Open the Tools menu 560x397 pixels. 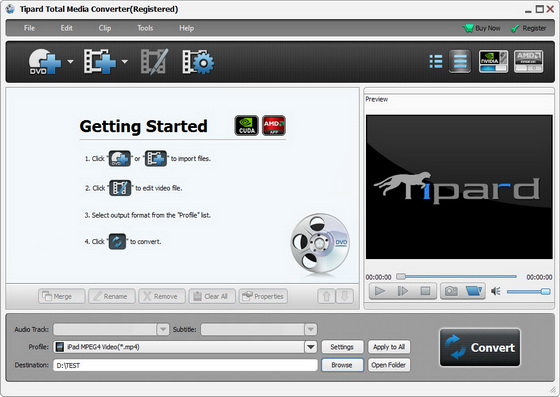click(x=145, y=28)
